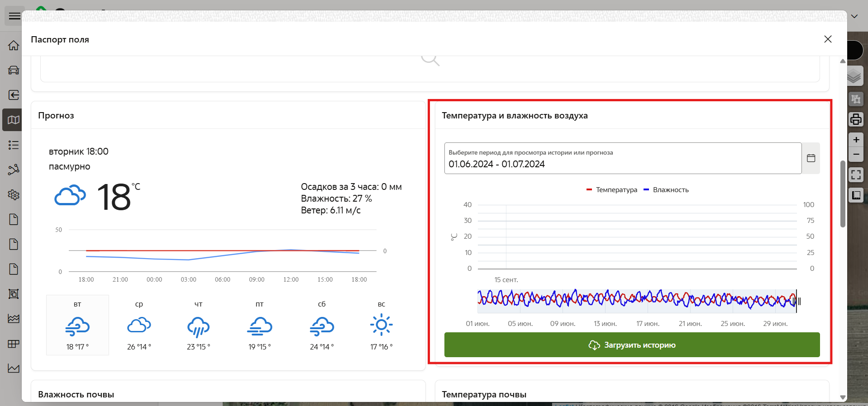Toggle Температура series in chart legend
868x406 pixels.
pyautogui.click(x=612, y=190)
